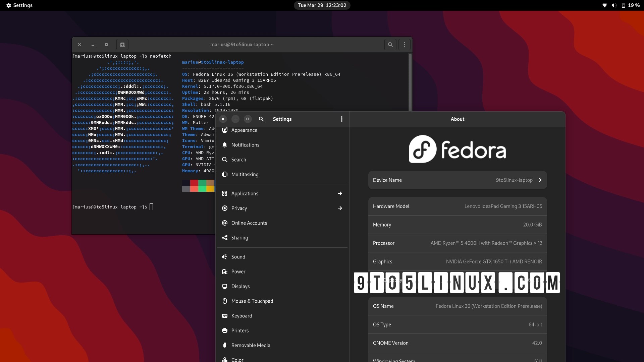644x362 pixels.
Task: Expand the Applications submenu arrow
Action: click(x=340, y=193)
